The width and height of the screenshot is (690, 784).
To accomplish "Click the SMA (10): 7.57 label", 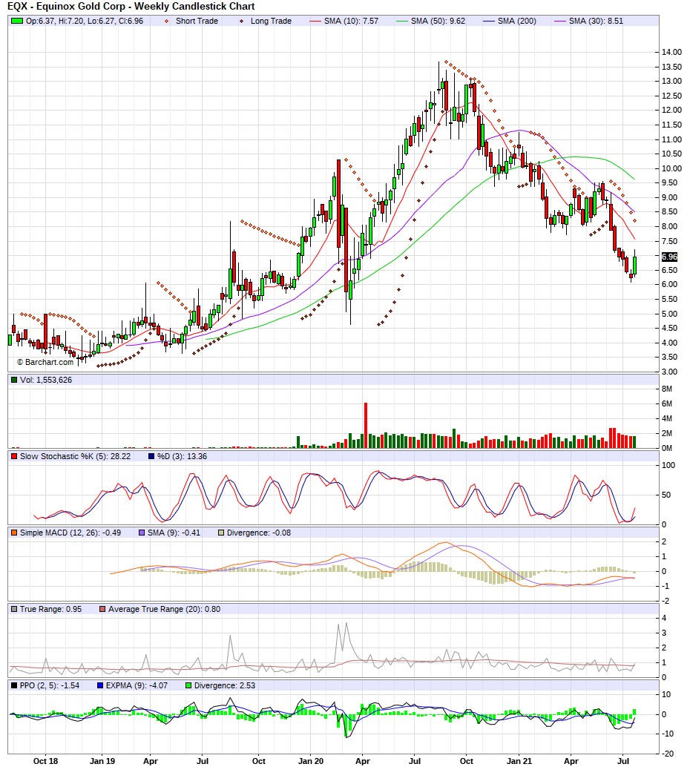I will click(x=351, y=21).
